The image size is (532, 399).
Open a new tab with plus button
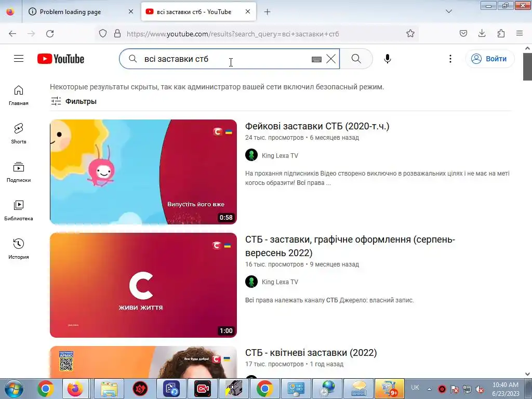(268, 12)
